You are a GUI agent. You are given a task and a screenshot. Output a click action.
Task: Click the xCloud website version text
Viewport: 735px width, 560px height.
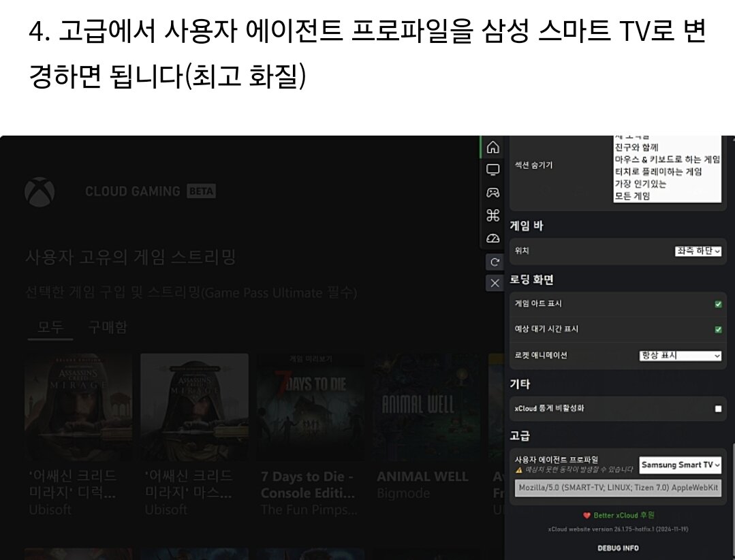tap(618, 529)
